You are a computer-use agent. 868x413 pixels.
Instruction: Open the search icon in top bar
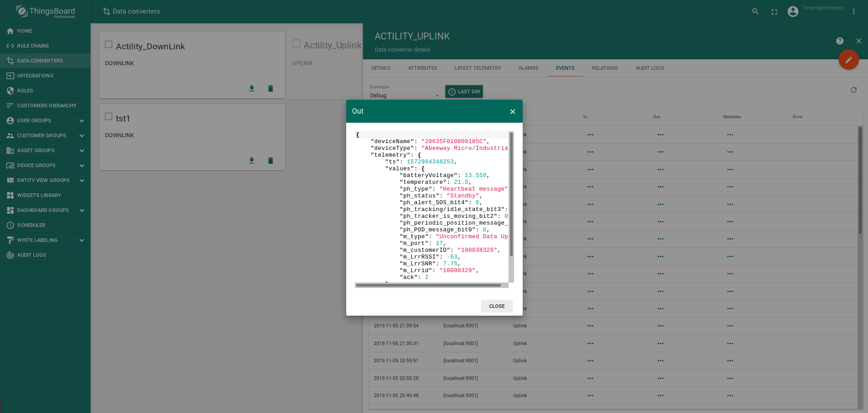[755, 12]
